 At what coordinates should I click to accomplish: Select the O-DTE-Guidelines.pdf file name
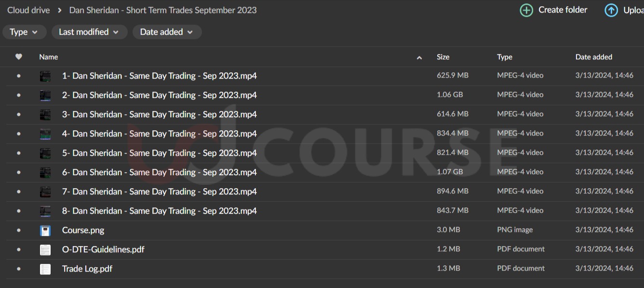coord(103,249)
